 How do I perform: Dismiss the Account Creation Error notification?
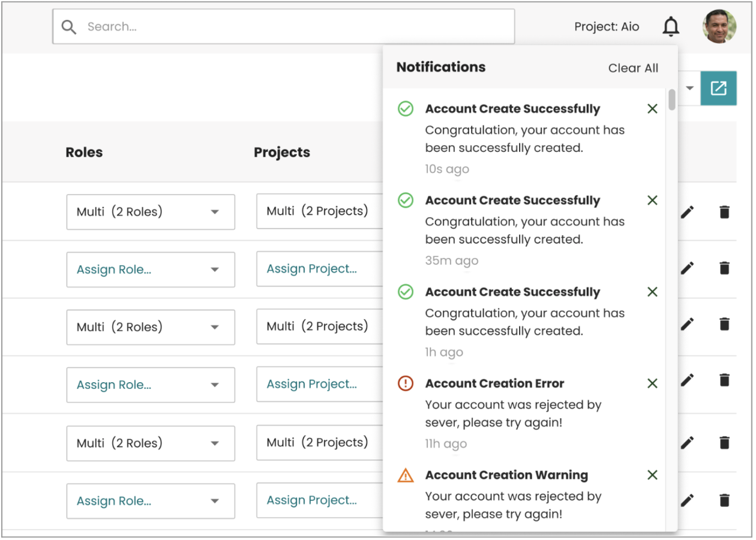pos(652,383)
